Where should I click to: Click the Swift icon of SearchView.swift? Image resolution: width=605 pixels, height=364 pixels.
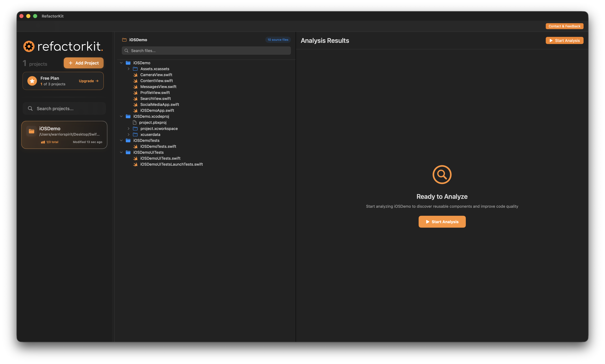(135, 99)
